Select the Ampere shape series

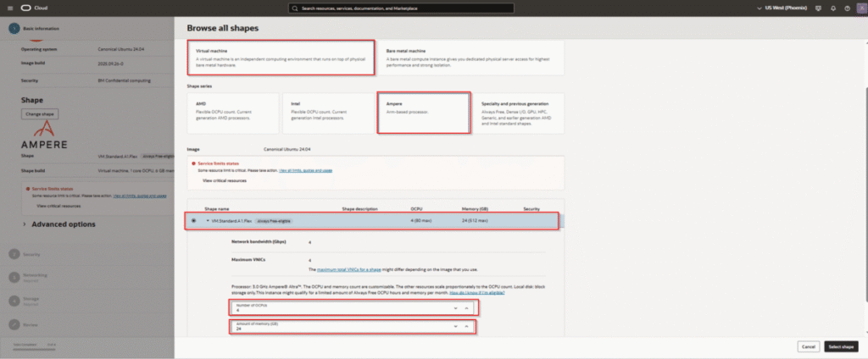tap(422, 113)
